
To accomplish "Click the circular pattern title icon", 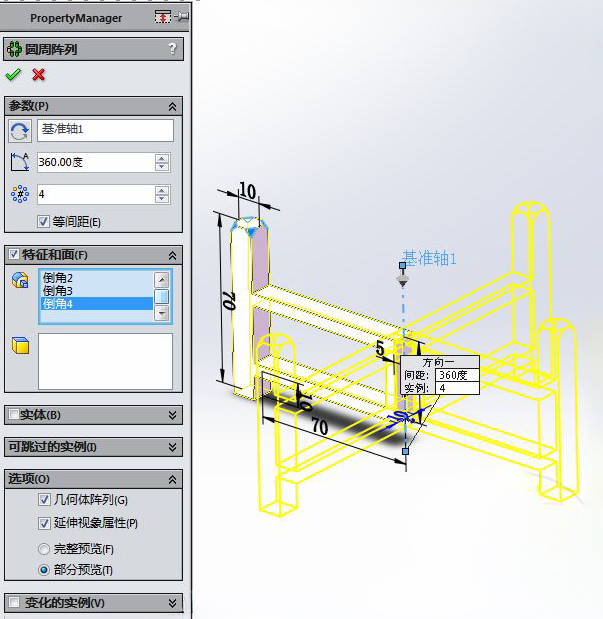I will tap(14, 49).
